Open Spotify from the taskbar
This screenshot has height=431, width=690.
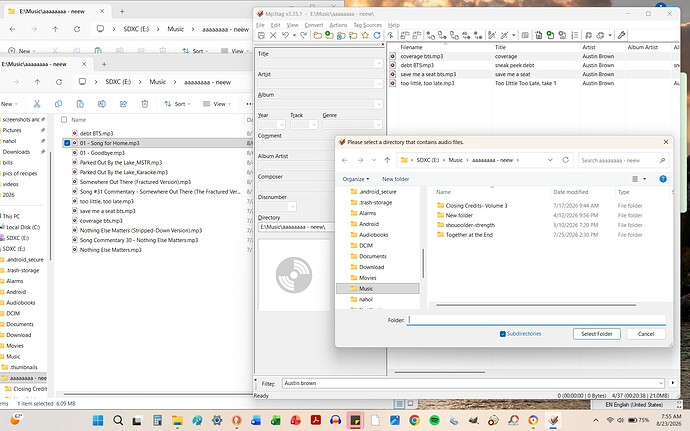coord(434,420)
